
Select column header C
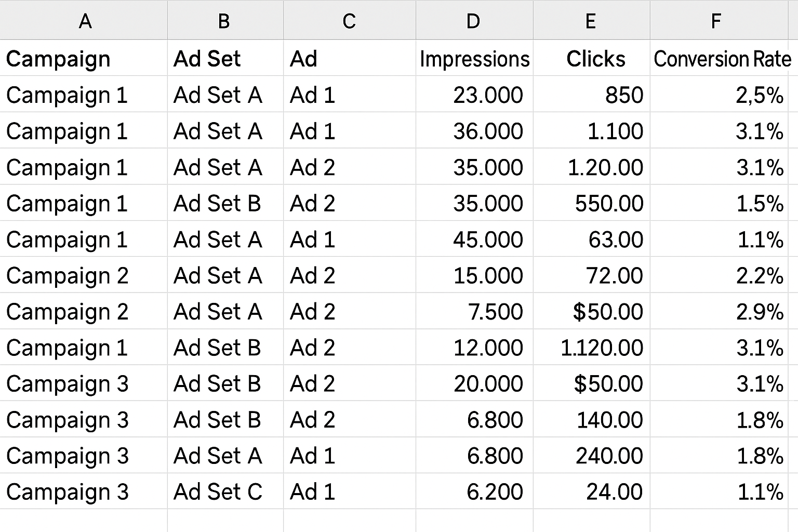[349, 21]
